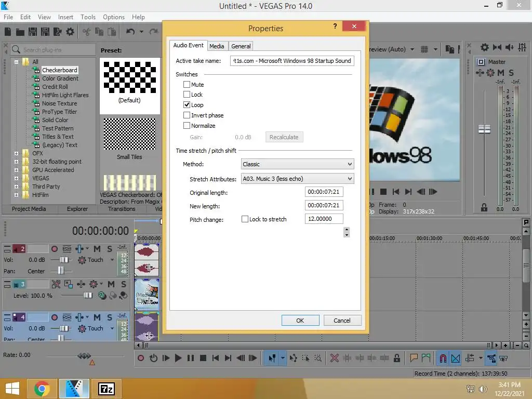Check the Mute switch
The height and width of the screenshot is (399, 532).
coord(187,85)
